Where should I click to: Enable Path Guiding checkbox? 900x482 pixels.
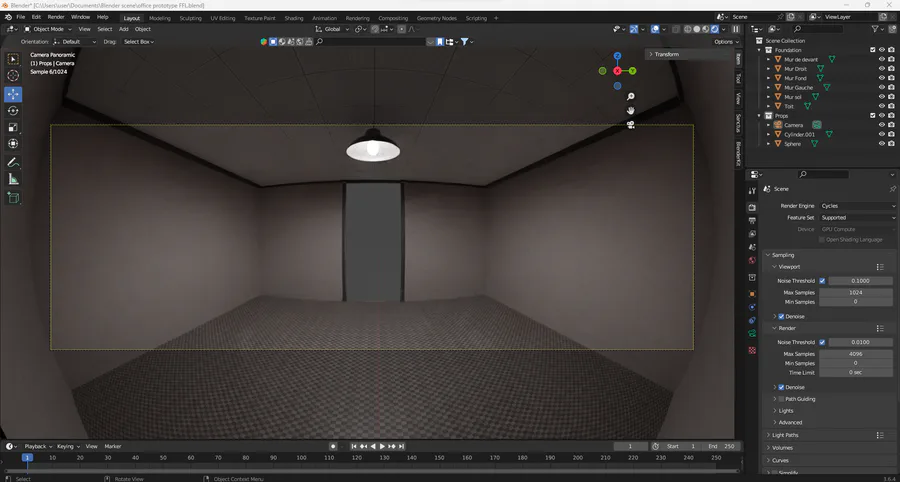click(x=781, y=399)
